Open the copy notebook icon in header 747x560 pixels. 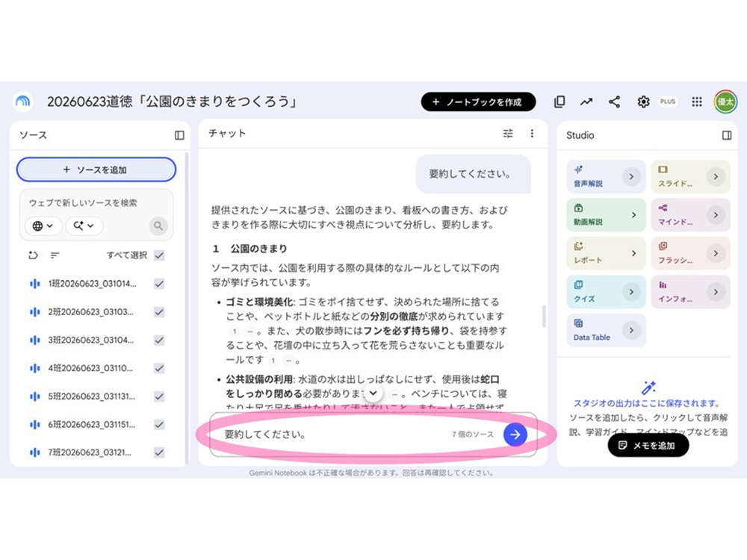[560, 102]
